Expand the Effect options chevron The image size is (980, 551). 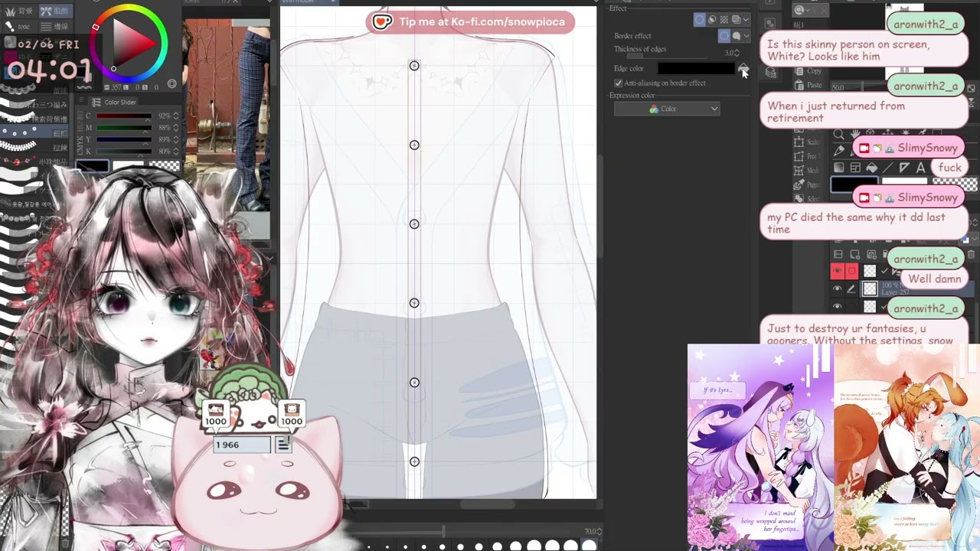[746, 19]
